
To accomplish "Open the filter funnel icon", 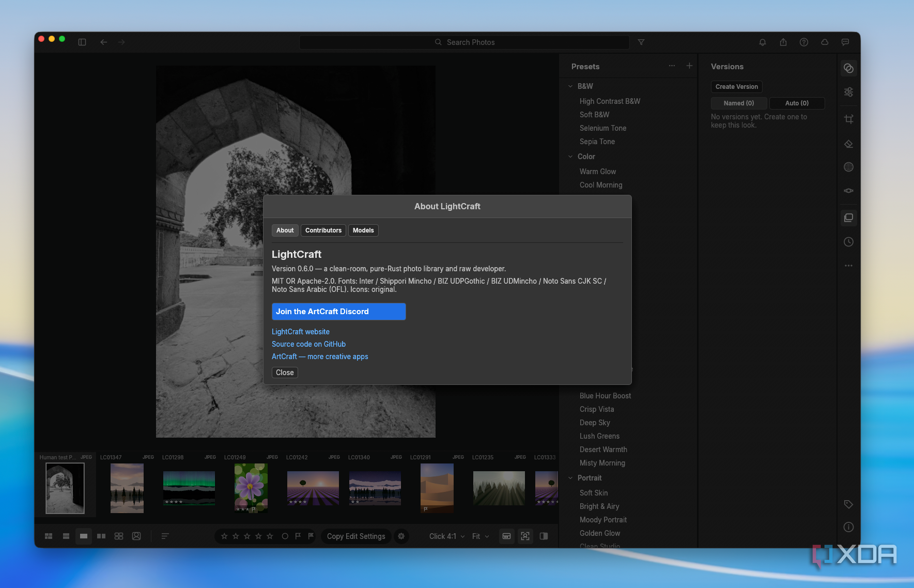I will point(641,42).
